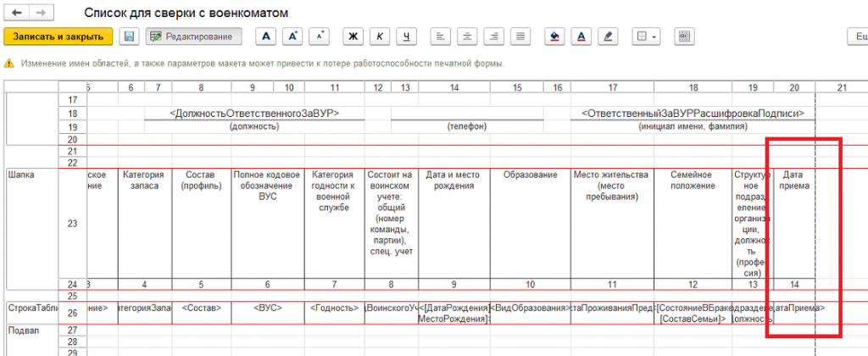Open the Еще menu
The image size is (868, 356).
pyautogui.click(x=858, y=36)
